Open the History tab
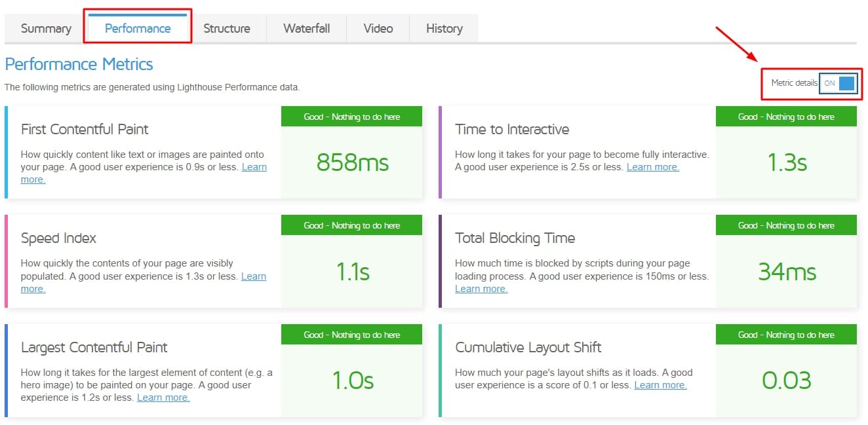 click(x=444, y=29)
